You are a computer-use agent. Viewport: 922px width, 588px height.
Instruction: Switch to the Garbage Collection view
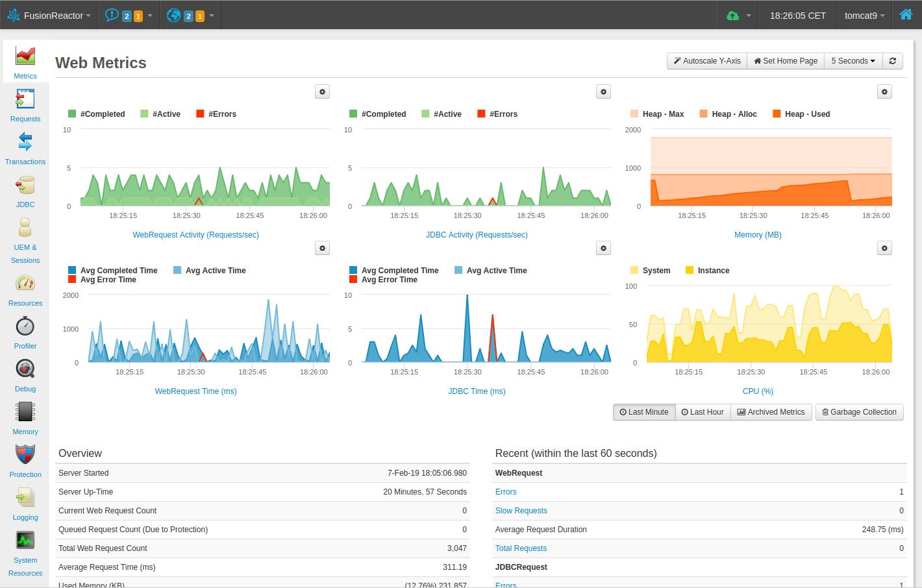point(859,412)
